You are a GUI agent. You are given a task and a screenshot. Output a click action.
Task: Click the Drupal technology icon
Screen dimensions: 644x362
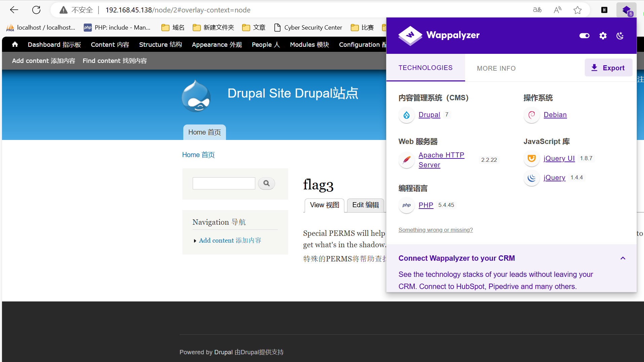click(x=407, y=115)
